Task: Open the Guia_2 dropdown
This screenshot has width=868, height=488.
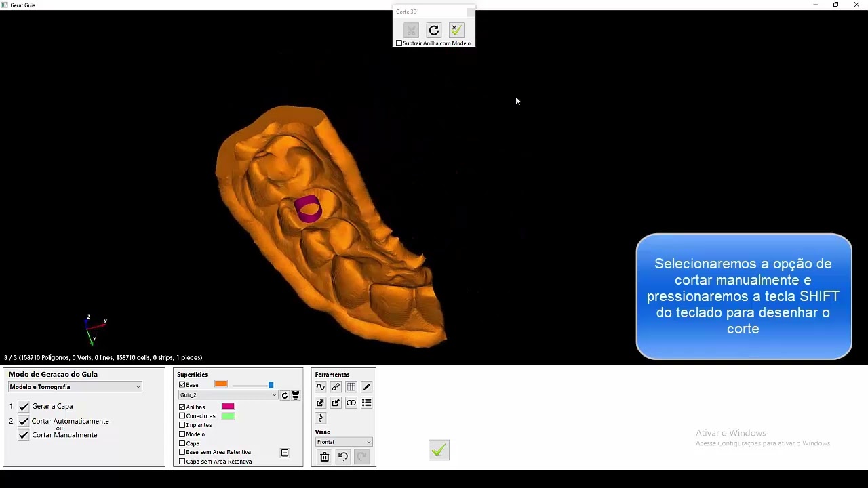Action: pyautogui.click(x=229, y=395)
